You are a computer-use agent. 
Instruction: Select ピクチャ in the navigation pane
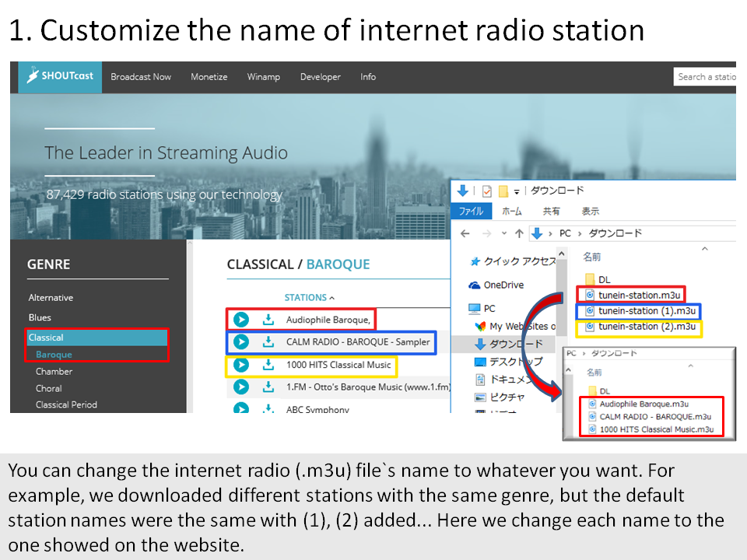pos(500,397)
